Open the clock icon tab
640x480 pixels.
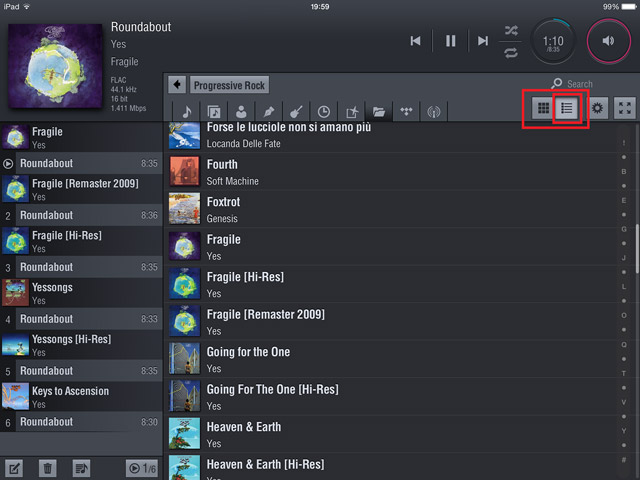point(323,111)
